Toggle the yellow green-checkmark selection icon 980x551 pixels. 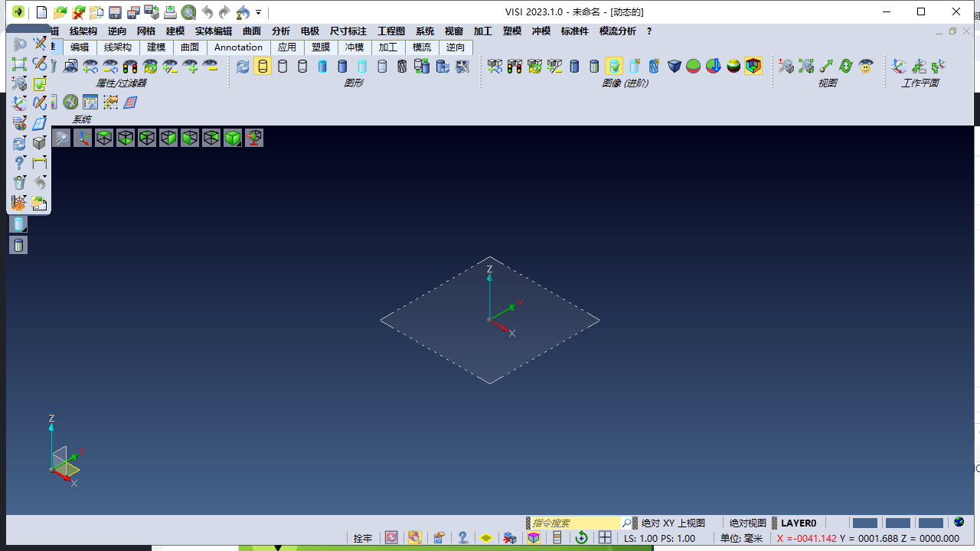40,83
